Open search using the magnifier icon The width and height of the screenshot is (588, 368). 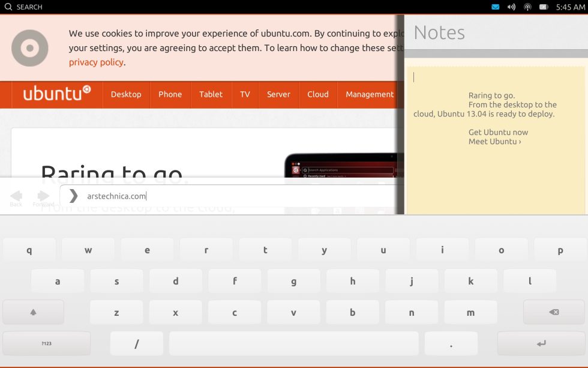[8, 7]
